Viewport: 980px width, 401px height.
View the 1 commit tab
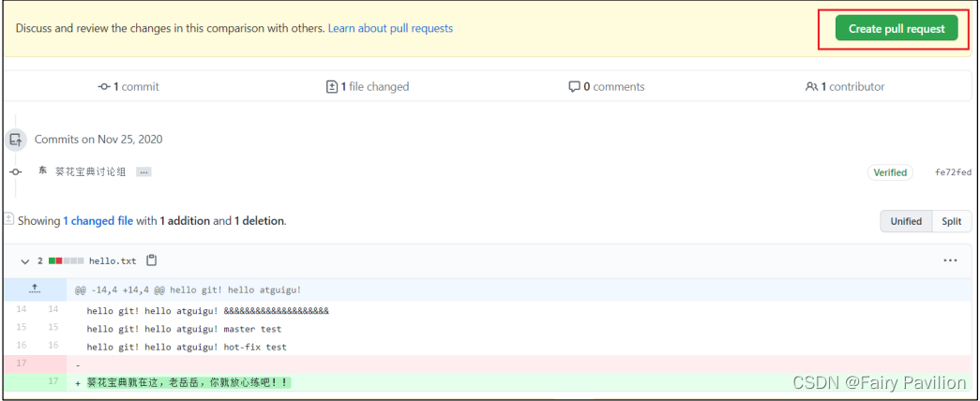tap(128, 87)
